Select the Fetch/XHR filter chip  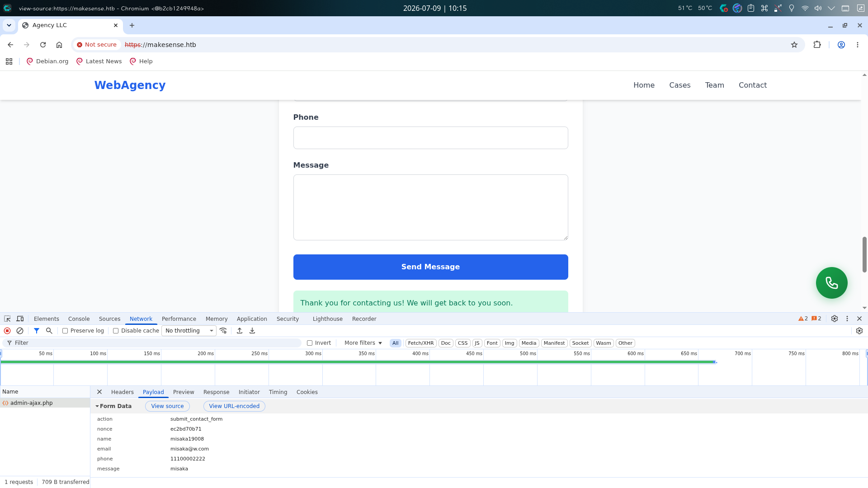coord(421,343)
